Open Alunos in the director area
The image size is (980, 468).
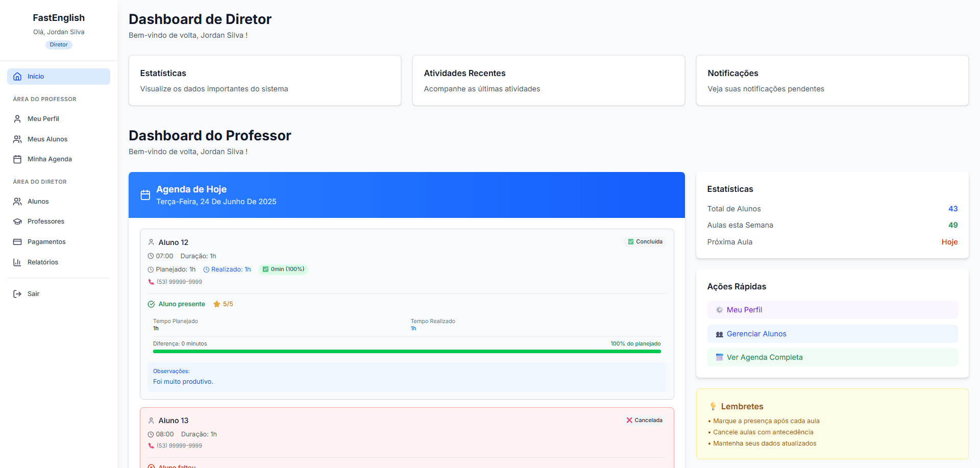[38, 202]
